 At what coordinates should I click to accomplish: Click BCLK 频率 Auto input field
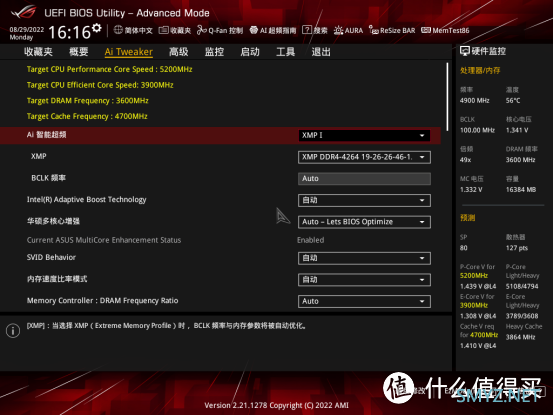pyautogui.click(x=364, y=179)
